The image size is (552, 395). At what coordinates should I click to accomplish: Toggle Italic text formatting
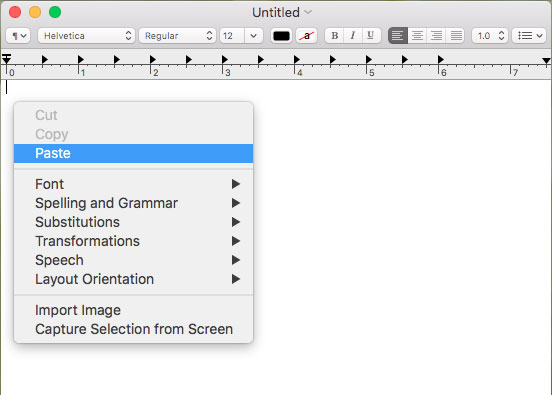pyautogui.click(x=353, y=36)
